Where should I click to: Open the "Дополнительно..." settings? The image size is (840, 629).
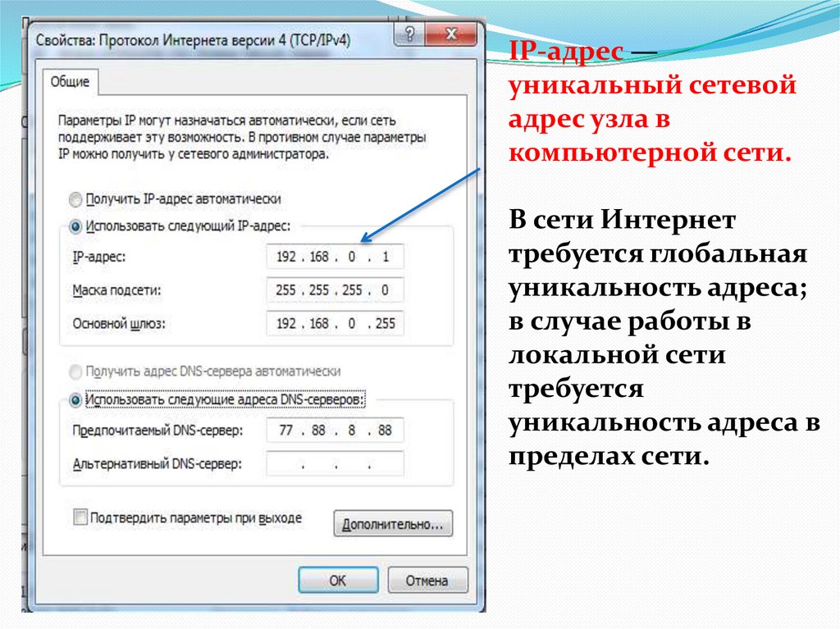pyautogui.click(x=391, y=524)
